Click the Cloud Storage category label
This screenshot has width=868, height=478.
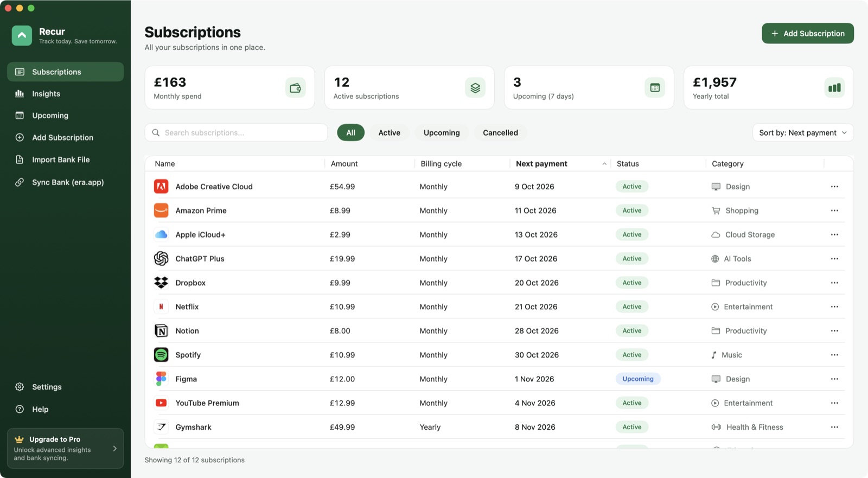750,235
